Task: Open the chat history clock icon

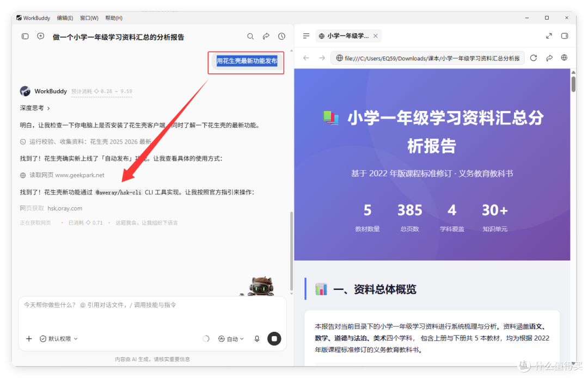Action: coord(281,36)
